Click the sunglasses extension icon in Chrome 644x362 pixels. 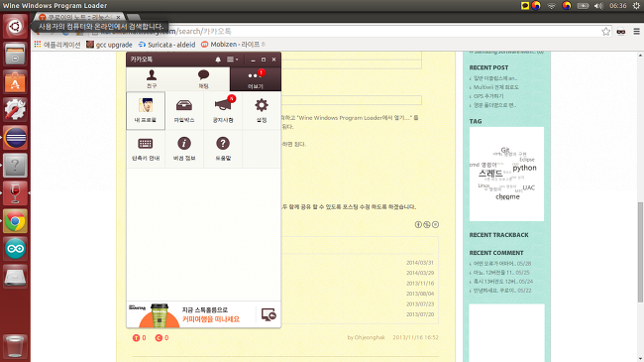coord(621,32)
